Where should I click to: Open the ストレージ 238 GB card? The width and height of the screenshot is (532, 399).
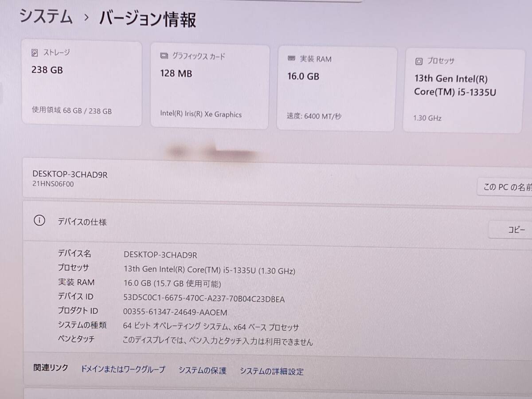[x=82, y=84]
